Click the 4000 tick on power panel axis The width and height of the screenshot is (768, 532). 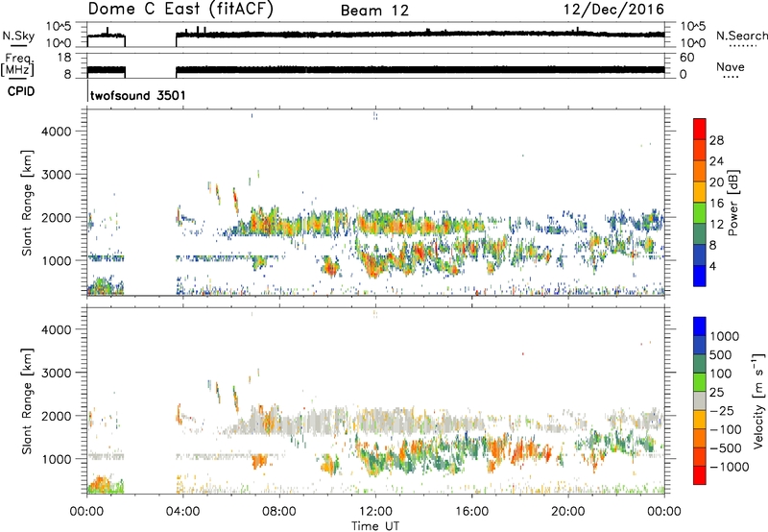click(x=56, y=132)
